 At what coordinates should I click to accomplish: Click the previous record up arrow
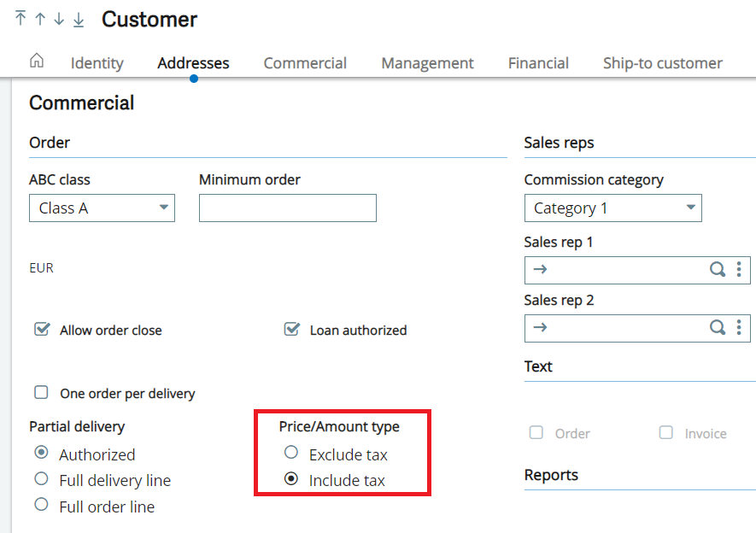coord(39,19)
